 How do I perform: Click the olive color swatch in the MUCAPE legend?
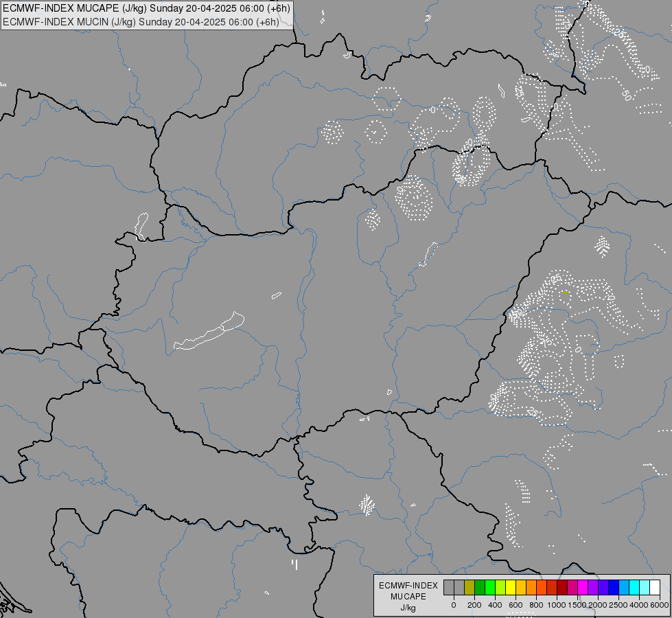point(470,587)
